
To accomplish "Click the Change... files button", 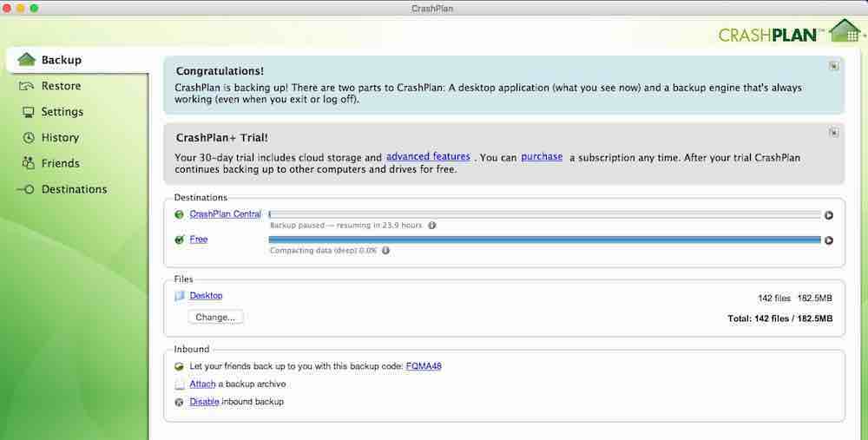I will pyautogui.click(x=215, y=317).
